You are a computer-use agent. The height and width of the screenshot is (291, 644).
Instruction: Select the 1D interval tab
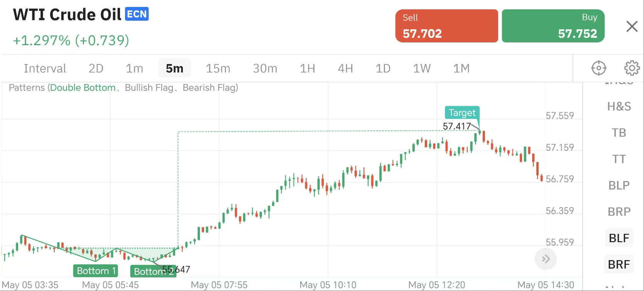(383, 68)
